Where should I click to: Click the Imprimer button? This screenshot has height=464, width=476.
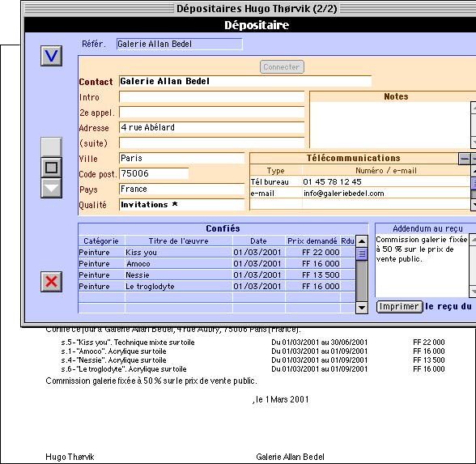[x=400, y=306]
